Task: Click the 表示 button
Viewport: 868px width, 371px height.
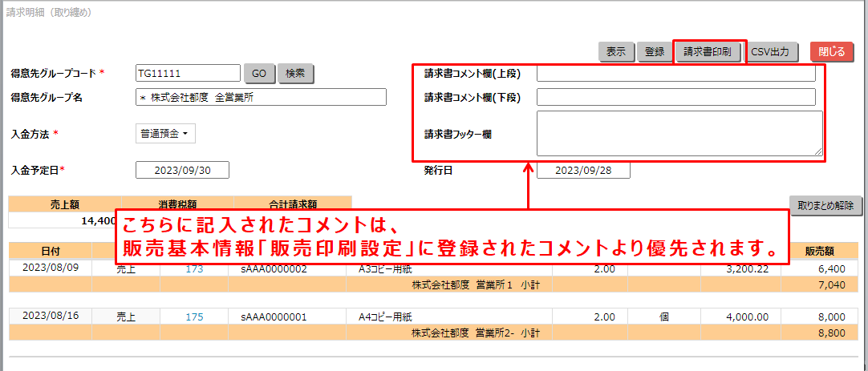Action: [616, 52]
